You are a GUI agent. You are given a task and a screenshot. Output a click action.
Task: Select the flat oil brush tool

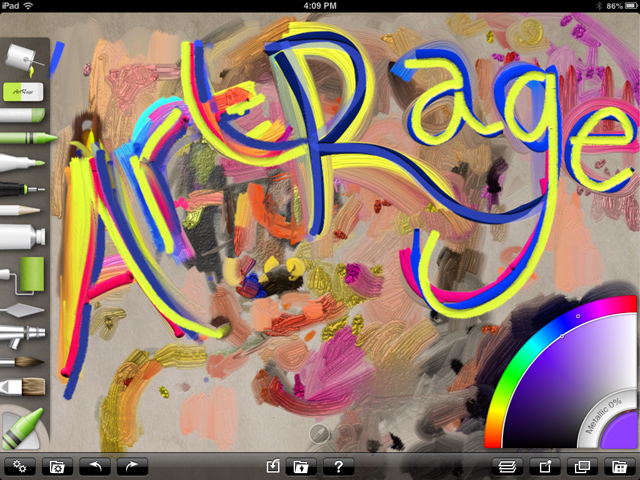pos(22,387)
